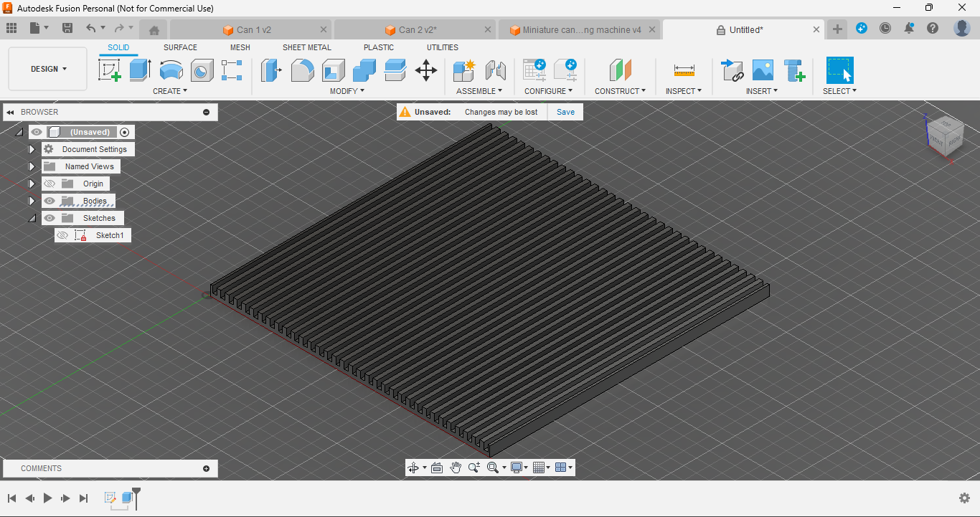
Task: Toggle visibility of the Bodies folder
Action: tap(50, 201)
